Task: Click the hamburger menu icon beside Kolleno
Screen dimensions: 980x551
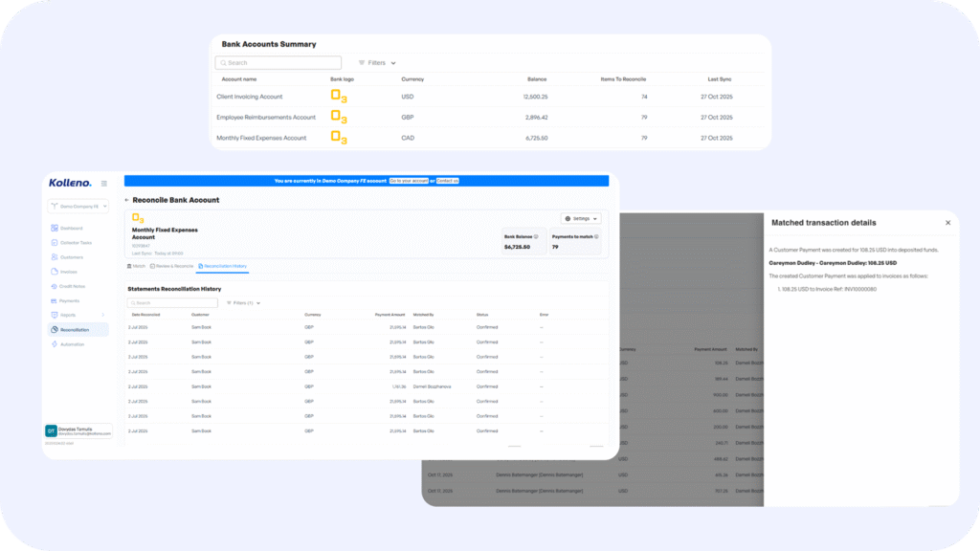Action: click(104, 183)
